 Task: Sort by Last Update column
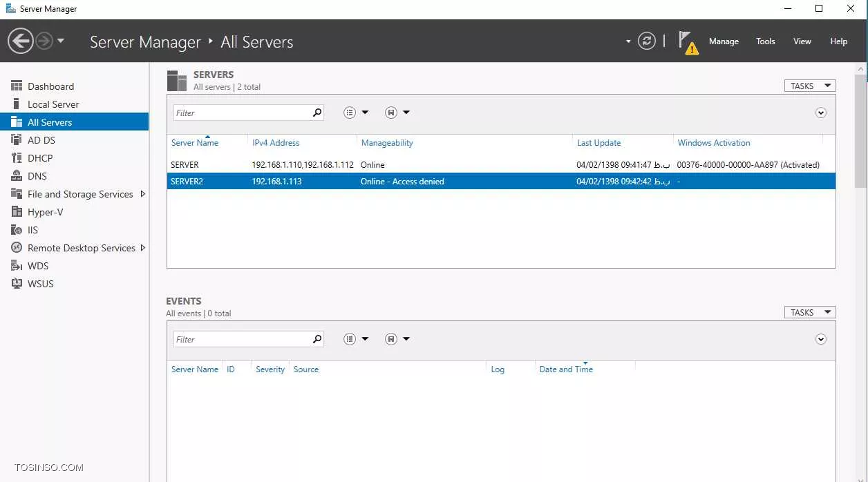pyautogui.click(x=599, y=143)
